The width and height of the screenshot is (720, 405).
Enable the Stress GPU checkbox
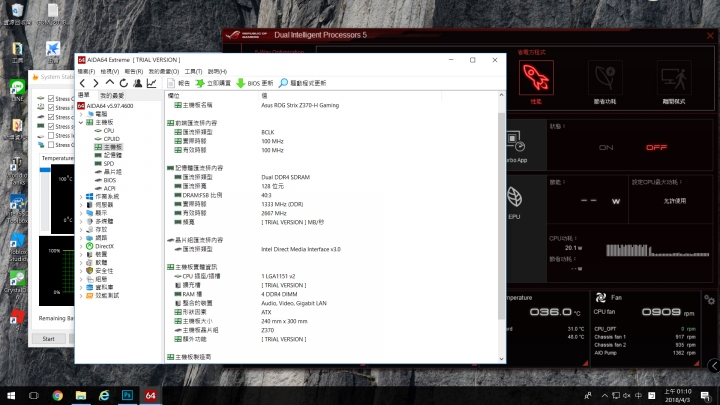tap(51, 145)
